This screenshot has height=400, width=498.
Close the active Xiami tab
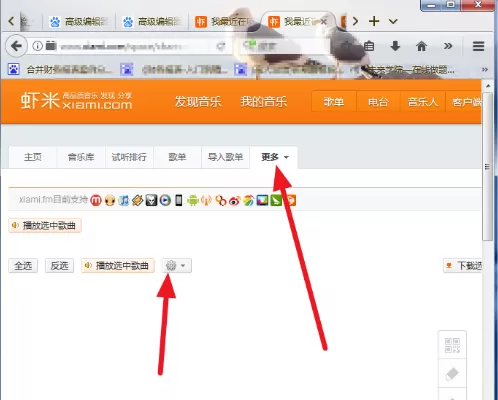pyautogui.click(x=323, y=22)
